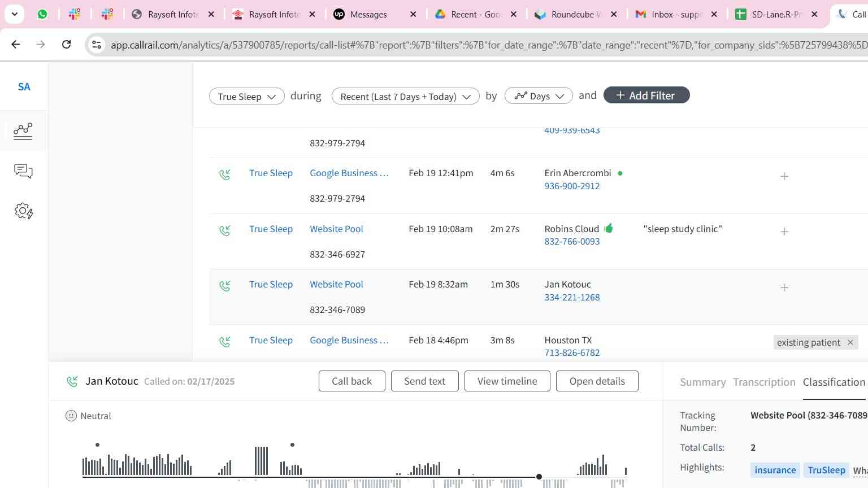This screenshot has height=488, width=868.
Task: Click phone number 832-766-0093
Action: 572,241
